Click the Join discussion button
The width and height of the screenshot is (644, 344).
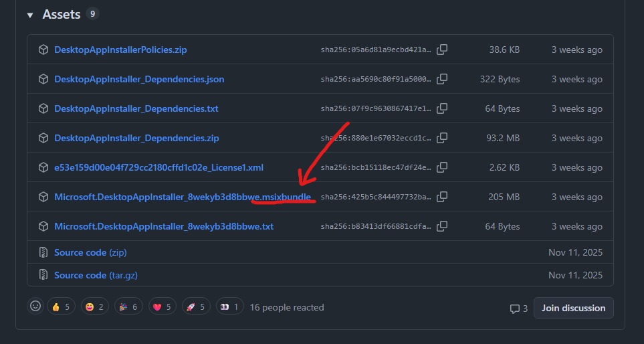tap(573, 308)
